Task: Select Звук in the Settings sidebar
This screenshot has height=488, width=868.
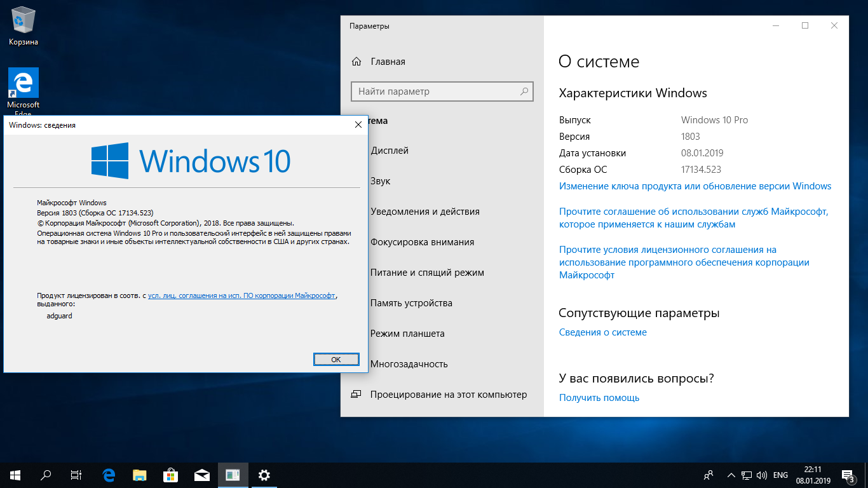Action: [x=380, y=181]
